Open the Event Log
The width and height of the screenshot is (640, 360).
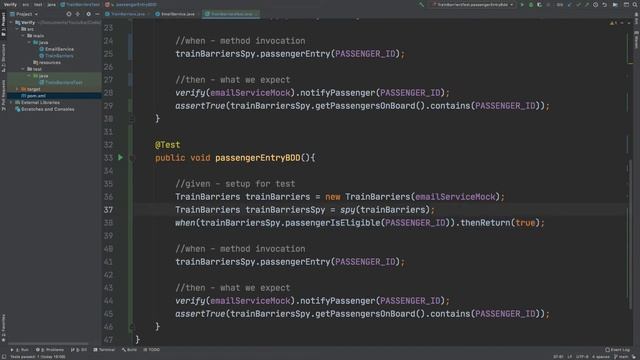[618, 350]
